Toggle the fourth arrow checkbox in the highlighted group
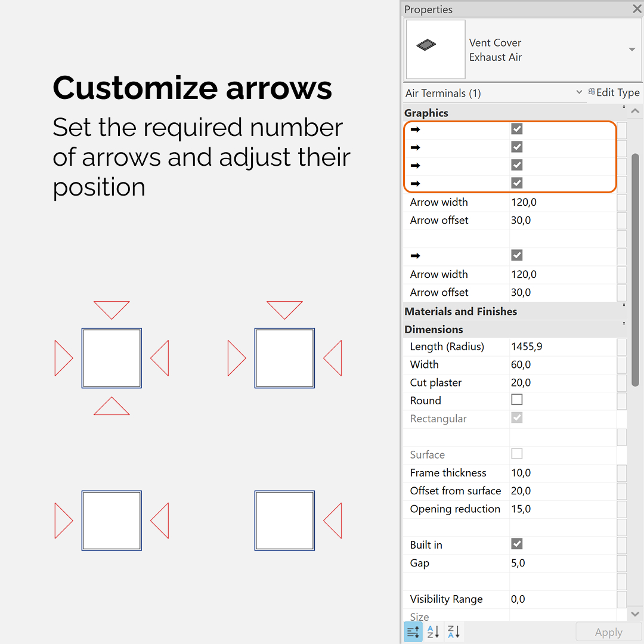The height and width of the screenshot is (644, 644). (x=516, y=183)
